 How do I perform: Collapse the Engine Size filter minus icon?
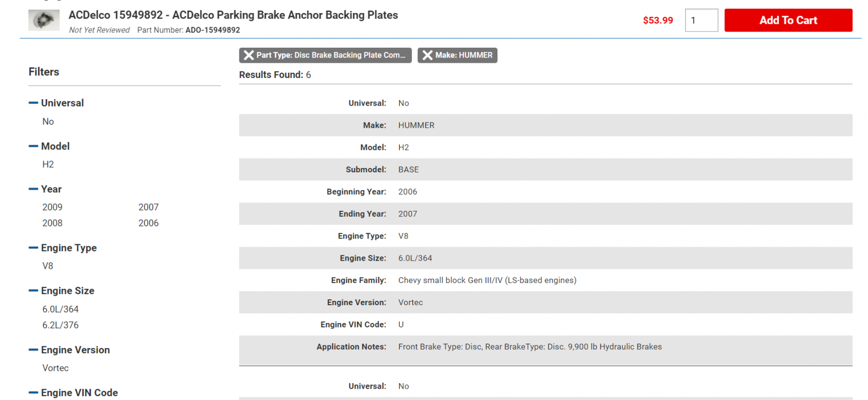pos(33,291)
